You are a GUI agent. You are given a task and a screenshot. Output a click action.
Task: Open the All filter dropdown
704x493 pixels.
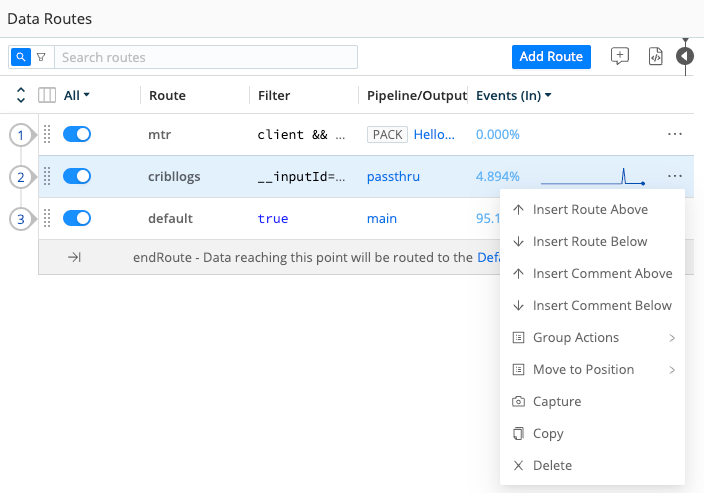click(77, 96)
